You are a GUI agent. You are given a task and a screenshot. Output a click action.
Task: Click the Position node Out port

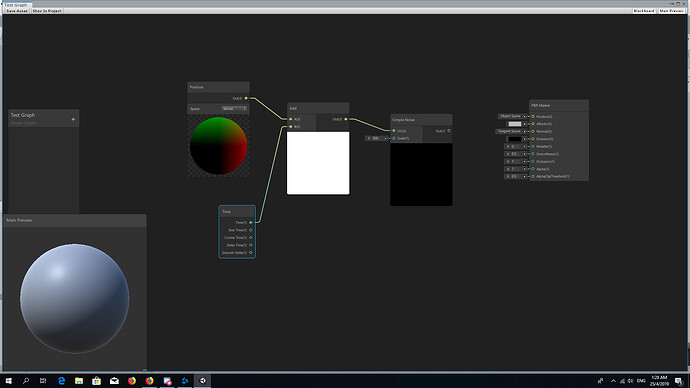[x=246, y=98]
